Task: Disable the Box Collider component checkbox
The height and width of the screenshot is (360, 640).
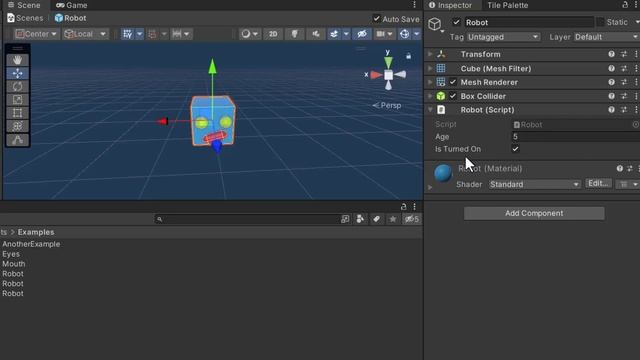Action: tap(453, 96)
